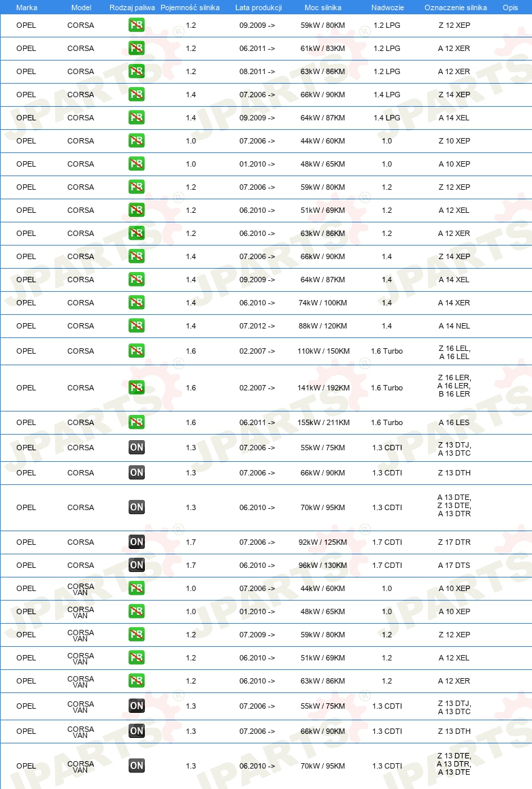Click 1.7 CDTI cell in Z 17 DTR row
This screenshot has height=789, width=532.
(x=387, y=543)
